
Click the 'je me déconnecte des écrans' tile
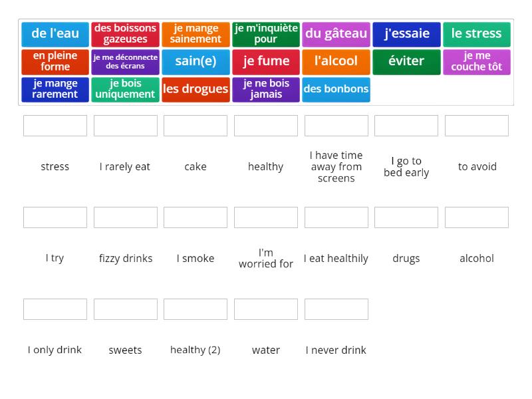125,61
